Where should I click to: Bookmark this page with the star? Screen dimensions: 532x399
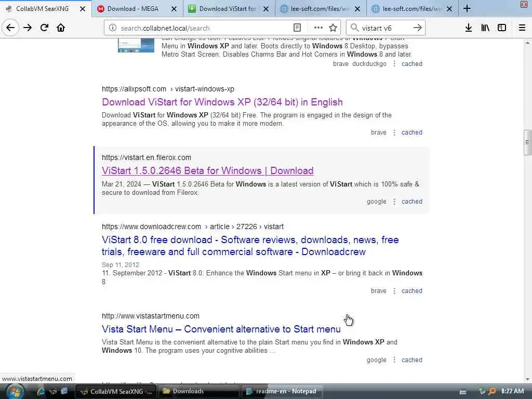(x=333, y=28)
